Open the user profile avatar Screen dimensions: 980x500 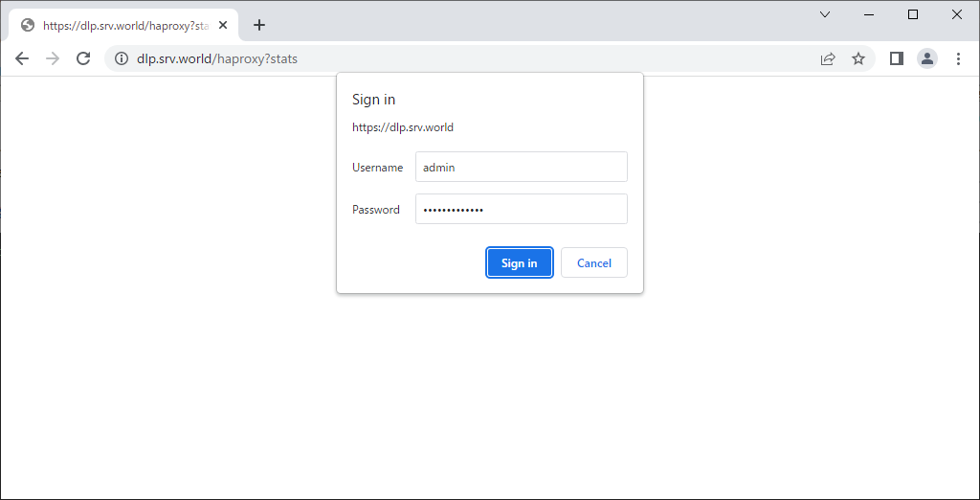pyautogui.click(x=927, y=58)
